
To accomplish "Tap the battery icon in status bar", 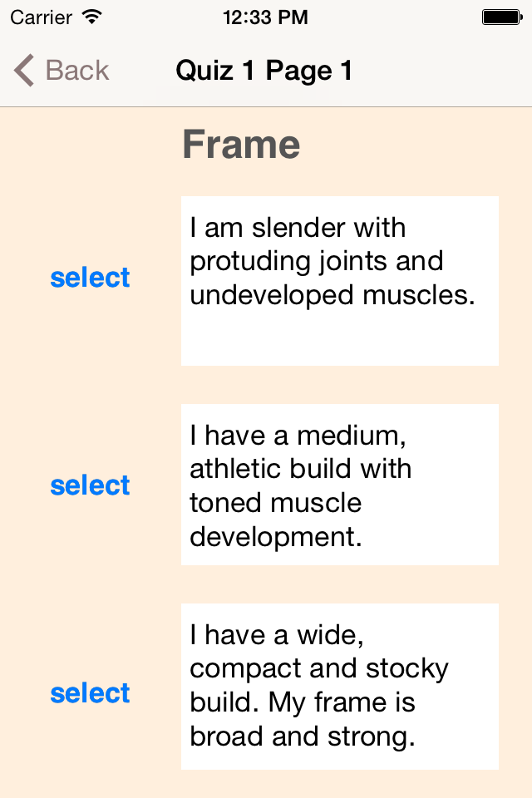I will [x=501, y=17].
